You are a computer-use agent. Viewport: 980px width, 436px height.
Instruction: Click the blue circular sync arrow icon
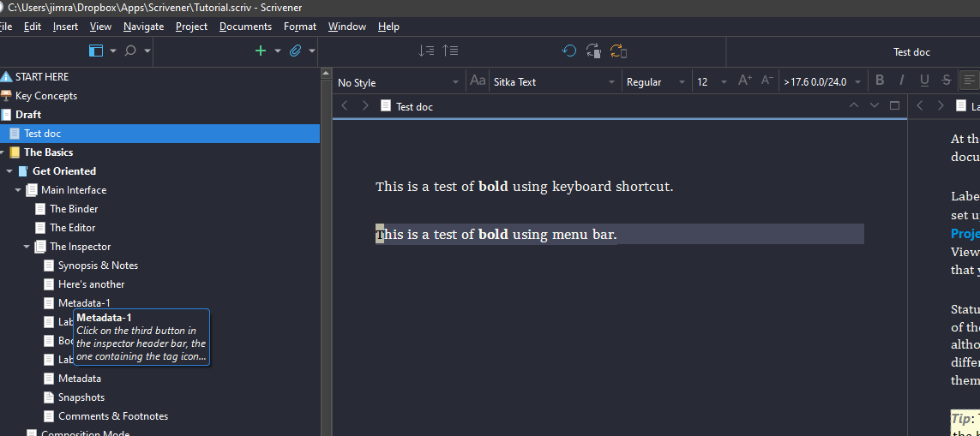pos(569,51)
